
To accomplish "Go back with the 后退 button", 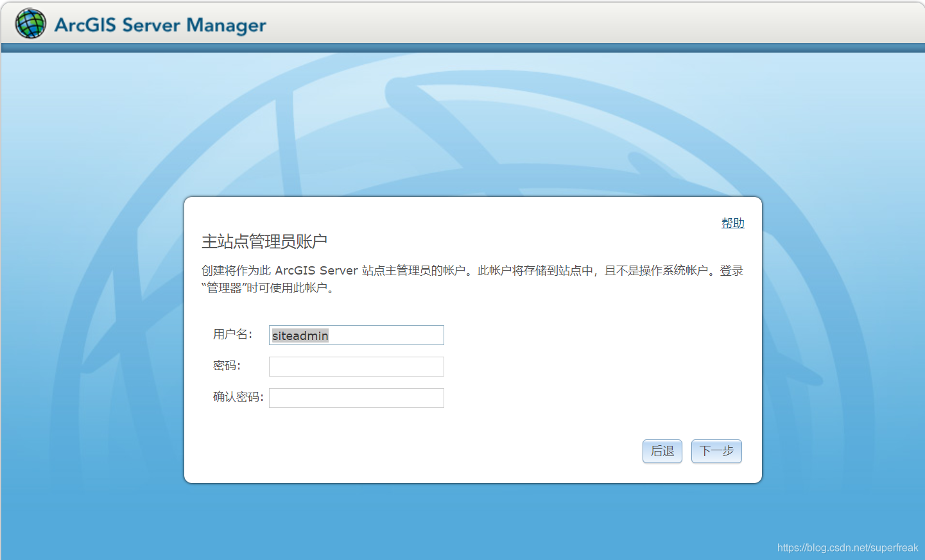I will point(662,451).
